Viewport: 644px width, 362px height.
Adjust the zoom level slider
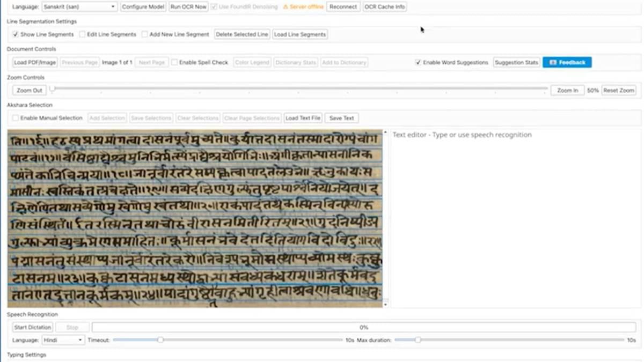53,89
